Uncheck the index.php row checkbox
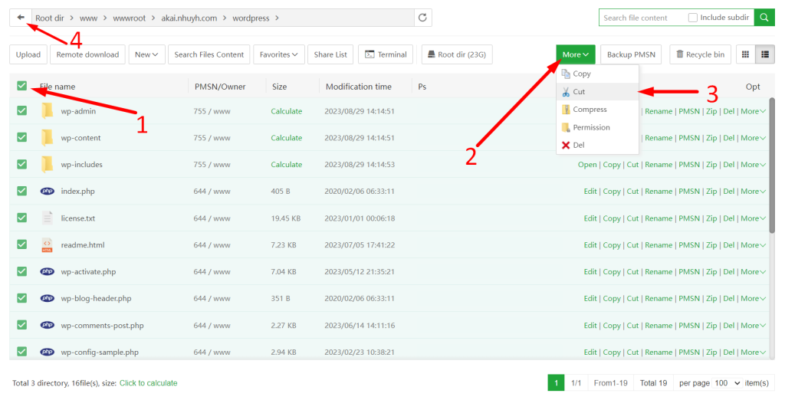The image size is (785, 400). click(x=22, y=190)
